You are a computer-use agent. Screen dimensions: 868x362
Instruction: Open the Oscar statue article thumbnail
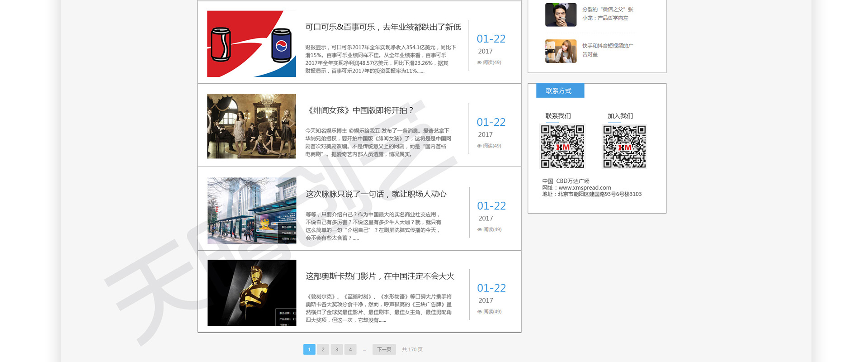coord(252,293)
